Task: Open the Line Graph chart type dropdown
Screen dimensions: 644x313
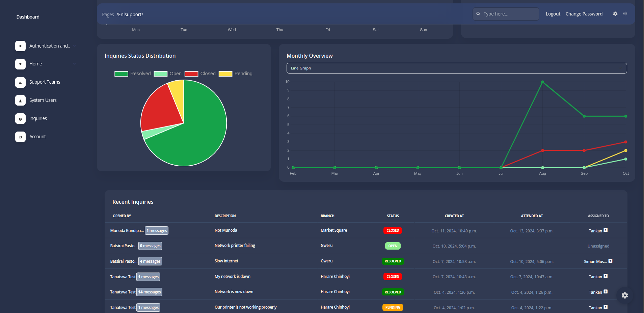Action: point(456,68)
